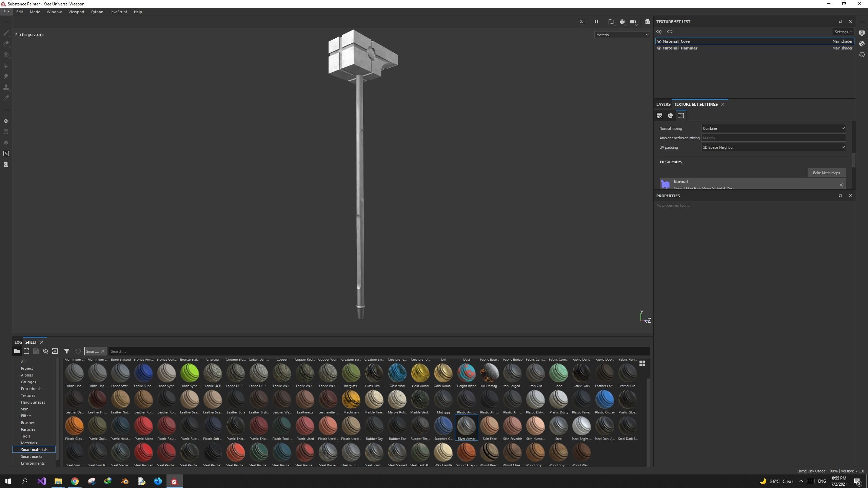Screen dimensions: 868x488
Task: Select the Material picker eyedropper tool
Action: tap(6, 98)
